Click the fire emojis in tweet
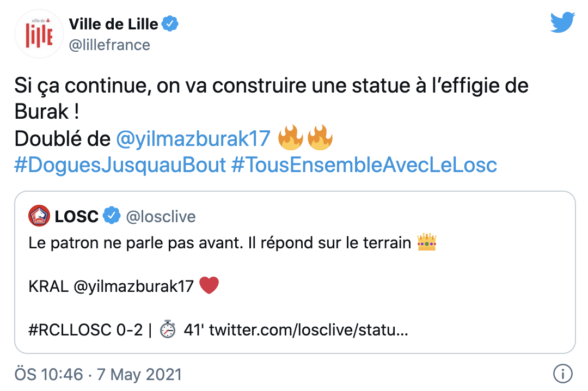 pos(305,139)
